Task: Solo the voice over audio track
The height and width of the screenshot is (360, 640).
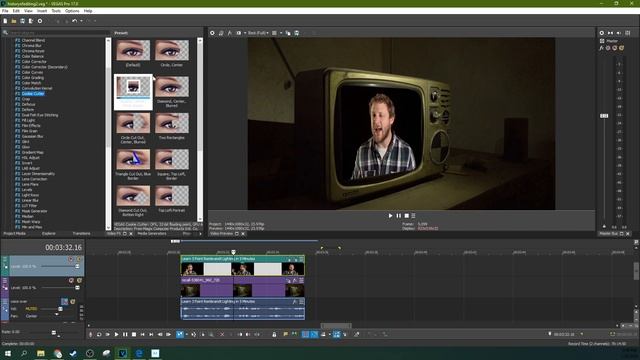Action: coord(73,302)
